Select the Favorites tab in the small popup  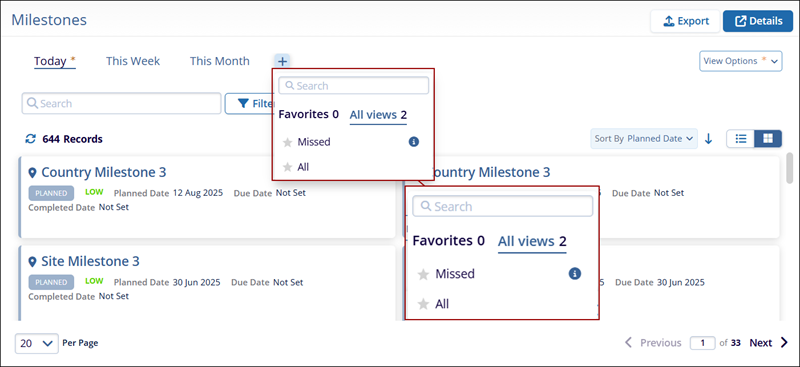pos(308,114)
